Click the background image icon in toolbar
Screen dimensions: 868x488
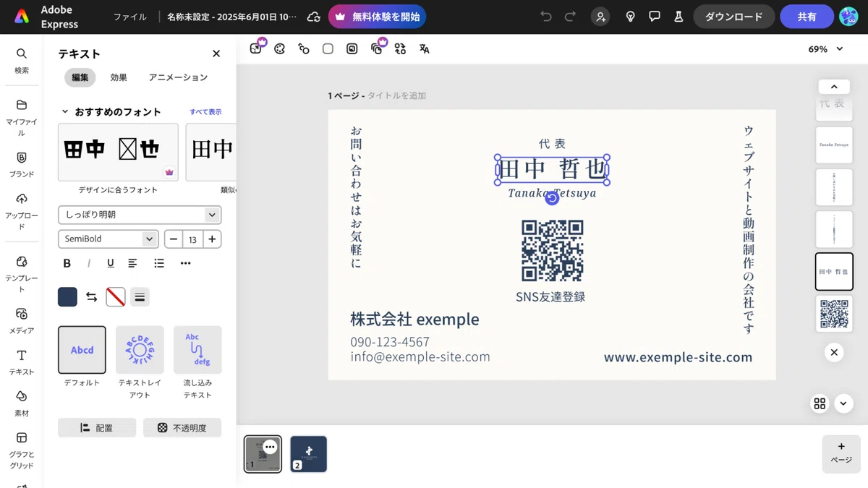click(x=352, y=48)
